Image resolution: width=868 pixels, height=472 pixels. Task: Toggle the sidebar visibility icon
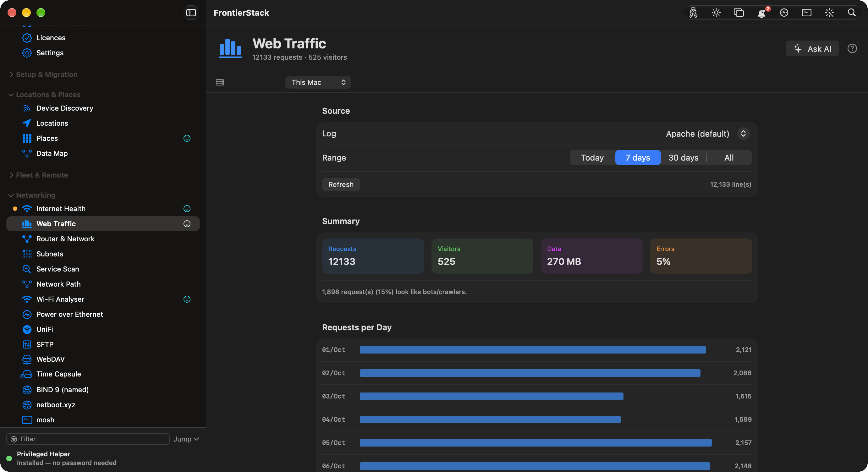point(191,13)
